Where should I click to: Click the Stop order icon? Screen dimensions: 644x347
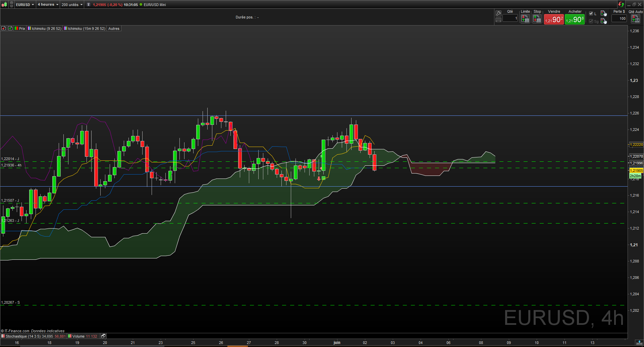537,19
